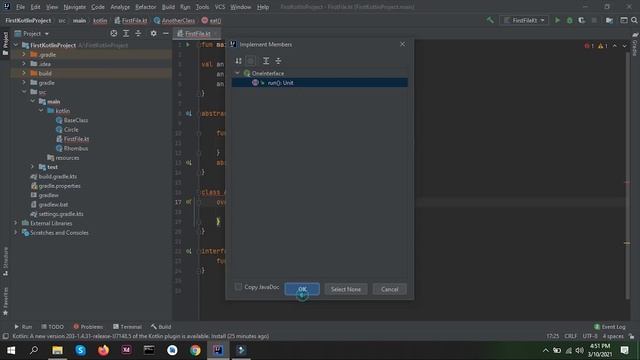Viewport: 640px width, 360px height.
Task: Expand the .idea folder
Action: (x=24, y=64)
